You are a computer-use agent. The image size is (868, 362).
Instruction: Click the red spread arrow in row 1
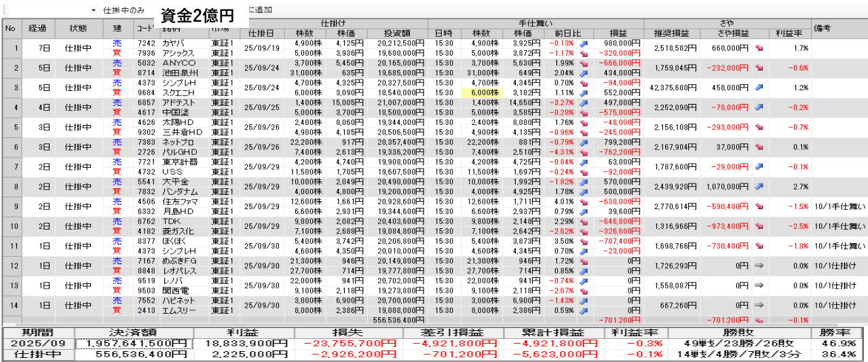coord(759,48)
